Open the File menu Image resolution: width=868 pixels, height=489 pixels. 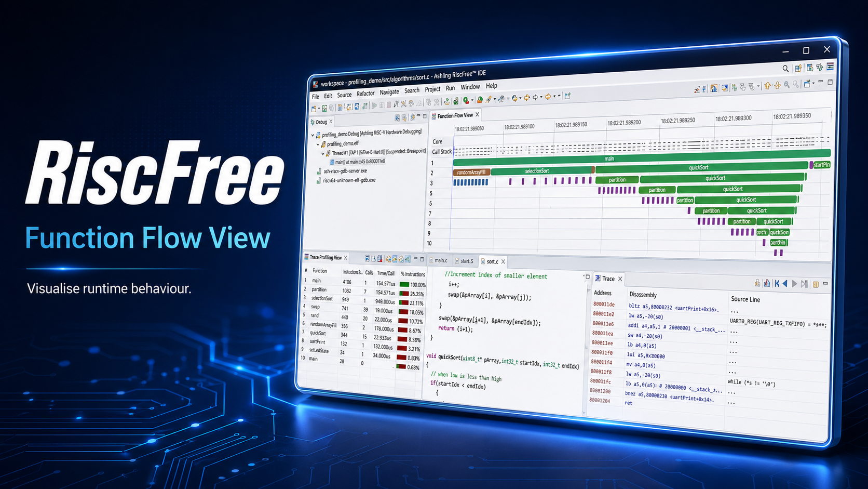tap(315, 97)
